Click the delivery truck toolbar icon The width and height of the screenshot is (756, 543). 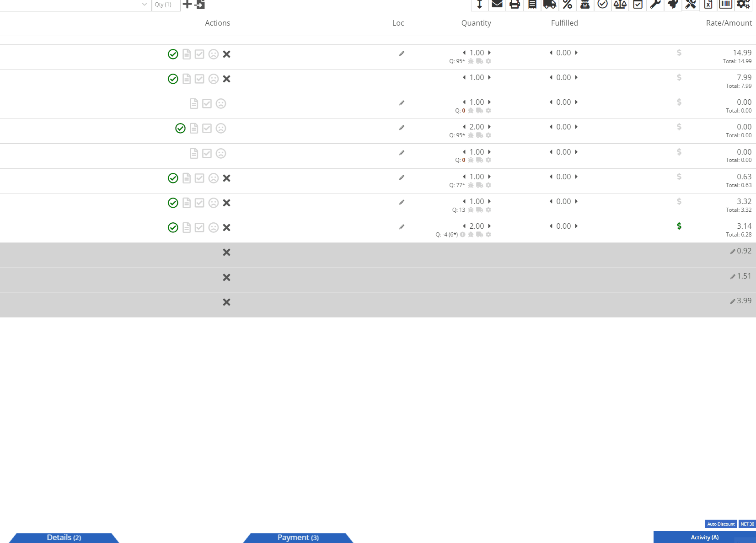(x=550, y=4)
